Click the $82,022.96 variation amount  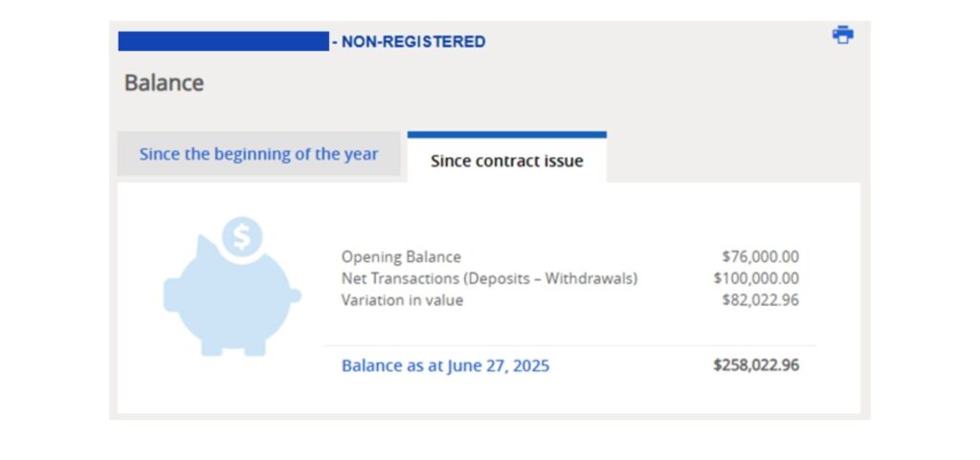(760, 300)
